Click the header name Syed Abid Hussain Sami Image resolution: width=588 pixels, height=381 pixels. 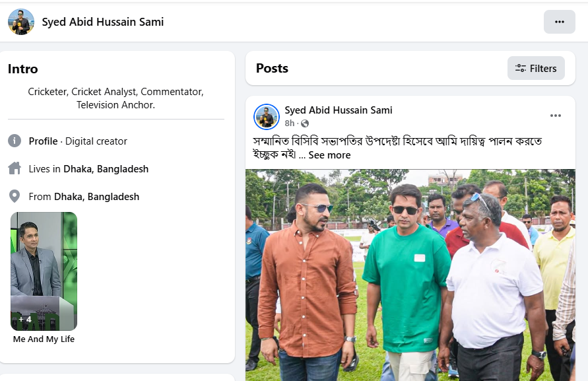click(103, 22)
